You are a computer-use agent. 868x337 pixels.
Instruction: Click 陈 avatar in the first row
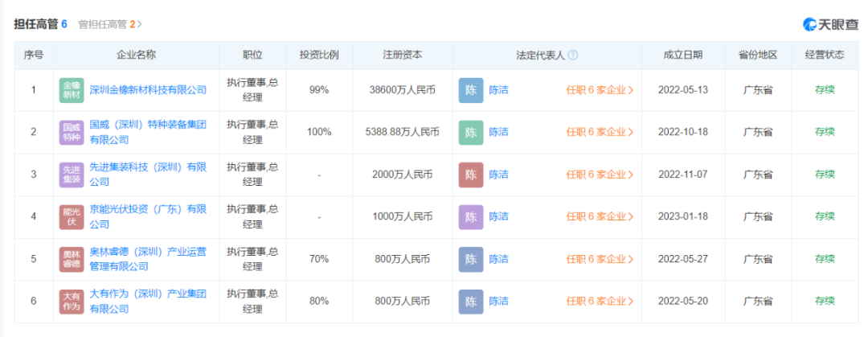point(471,90)
